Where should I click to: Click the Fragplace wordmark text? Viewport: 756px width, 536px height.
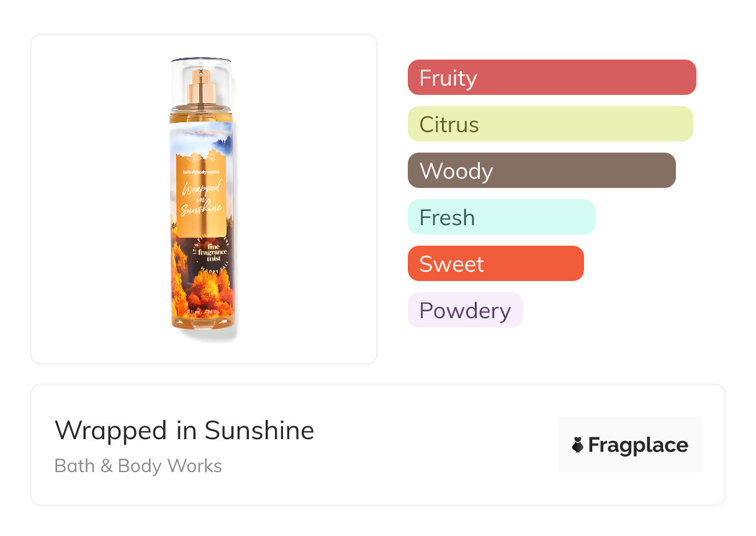(x=638, y=445)
